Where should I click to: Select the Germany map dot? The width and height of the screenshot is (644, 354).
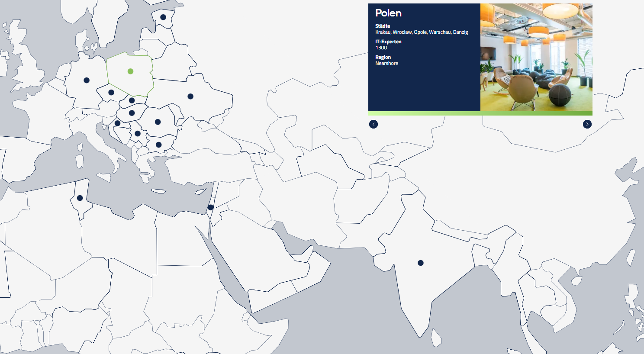87,80
